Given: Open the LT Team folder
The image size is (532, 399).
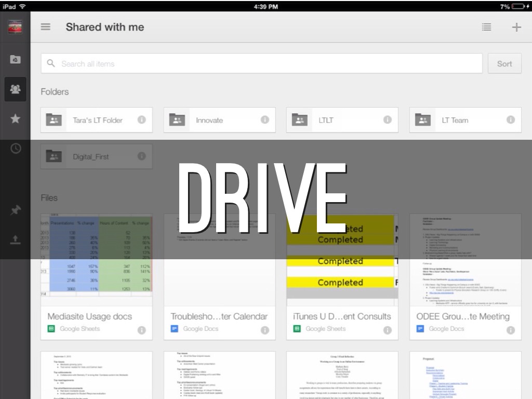Looking at the screenshot, I should tap(455, 120).
